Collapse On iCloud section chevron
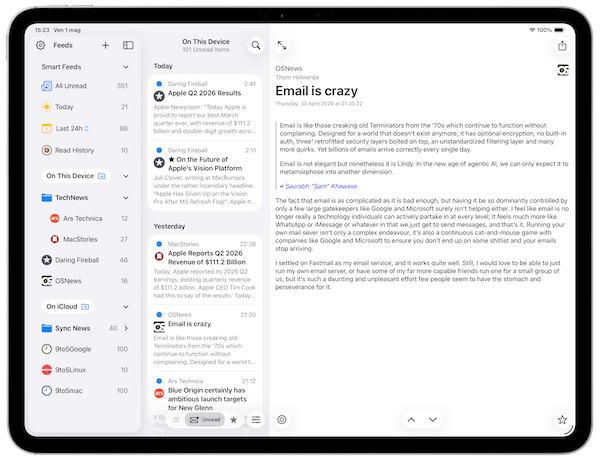This screenshot has width=600, height=460. (126, 307)
